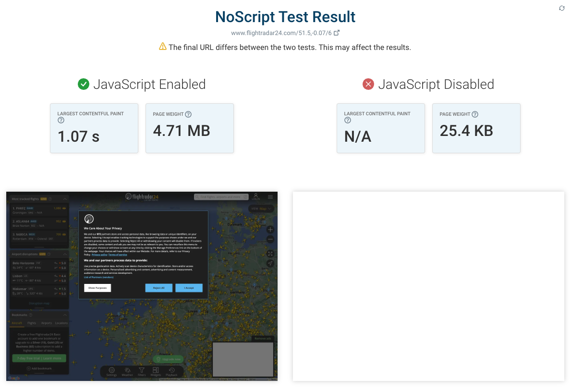The width and height of the screenshot is (571, 392).
Task: Open the Widgets panel icon
Action: point(156,370)
